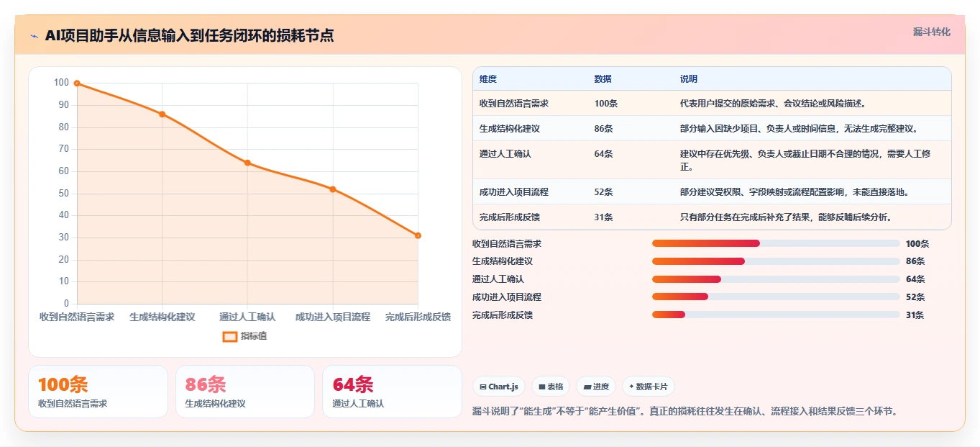This screenshot has width=980, height=447.
Task: Open the 64条 通过人工确认 data card
Action: pos(392,392)
